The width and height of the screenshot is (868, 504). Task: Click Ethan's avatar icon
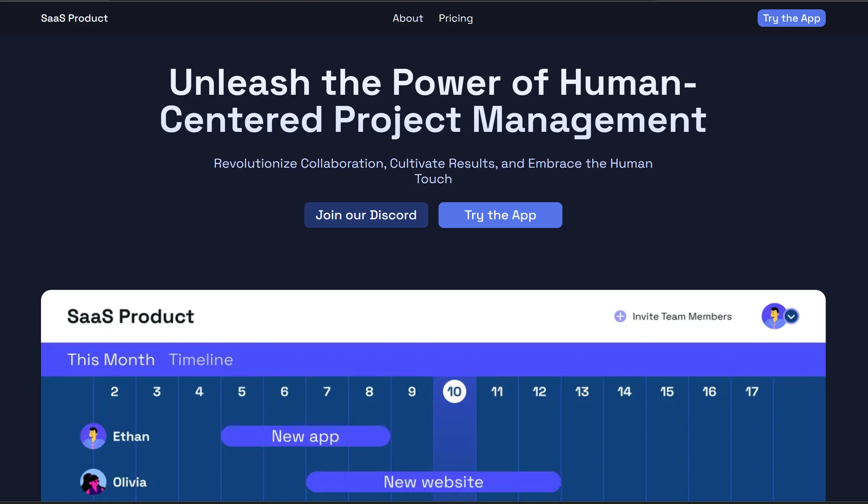[93, 436]
